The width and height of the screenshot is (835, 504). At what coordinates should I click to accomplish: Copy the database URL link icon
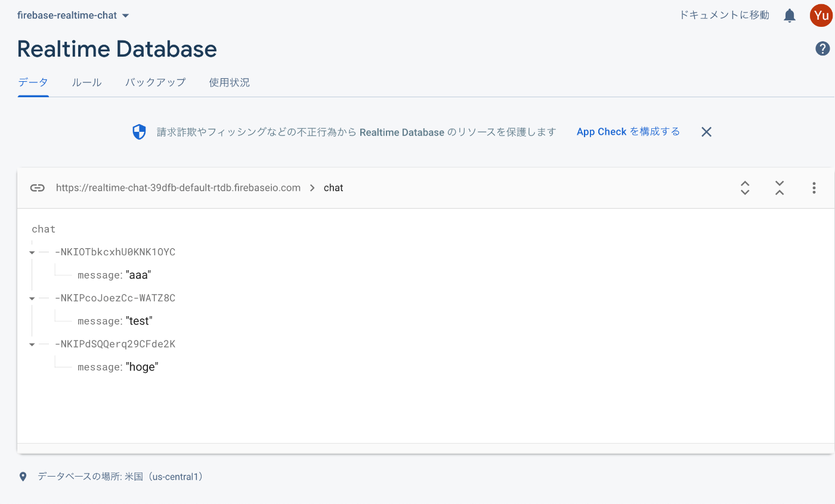click(x=38, y=188)
